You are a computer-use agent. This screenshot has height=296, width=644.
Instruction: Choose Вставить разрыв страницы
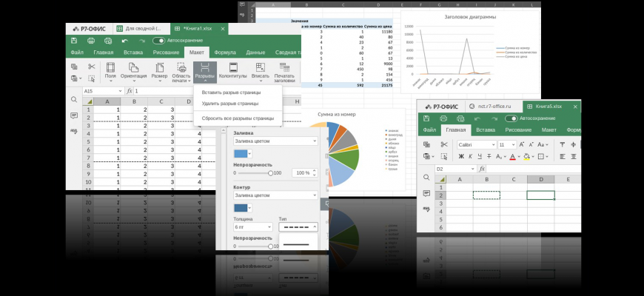point(231,92)
